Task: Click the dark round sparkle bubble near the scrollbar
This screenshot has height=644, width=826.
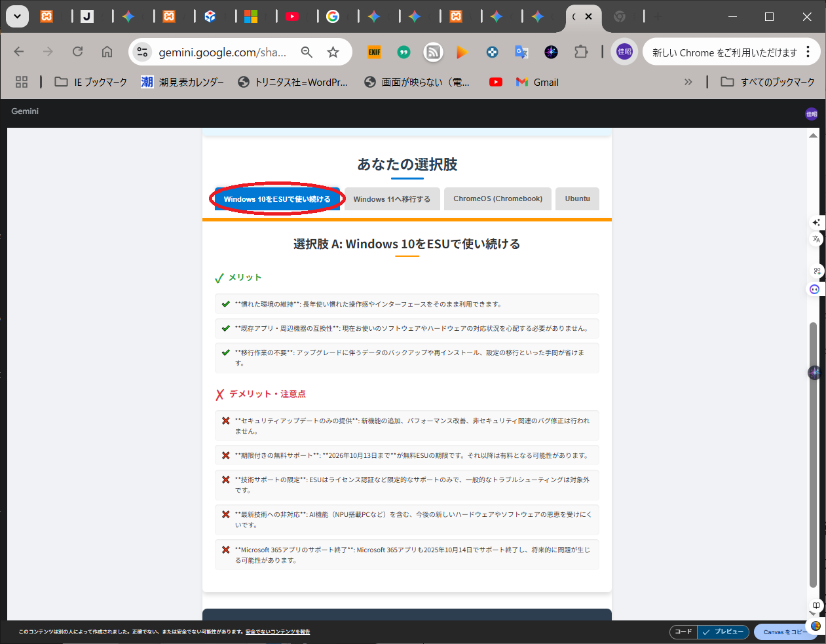Action: click(814, 373)
